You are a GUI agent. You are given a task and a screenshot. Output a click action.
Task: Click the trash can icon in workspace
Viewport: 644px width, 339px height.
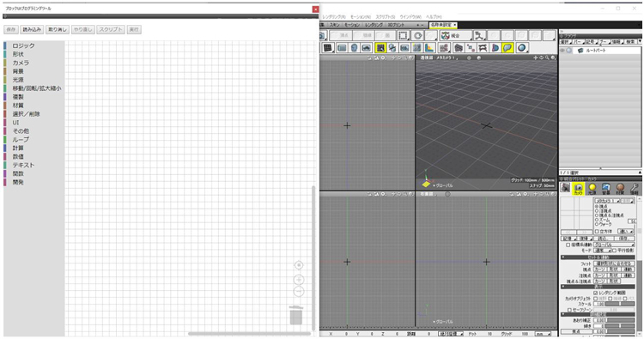(x=296, y=315)
